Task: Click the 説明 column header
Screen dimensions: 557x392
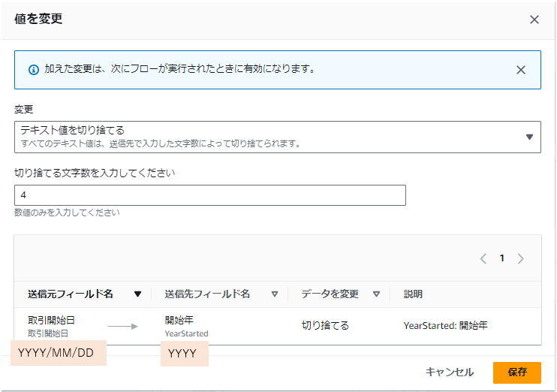Action: coord(413,294)
